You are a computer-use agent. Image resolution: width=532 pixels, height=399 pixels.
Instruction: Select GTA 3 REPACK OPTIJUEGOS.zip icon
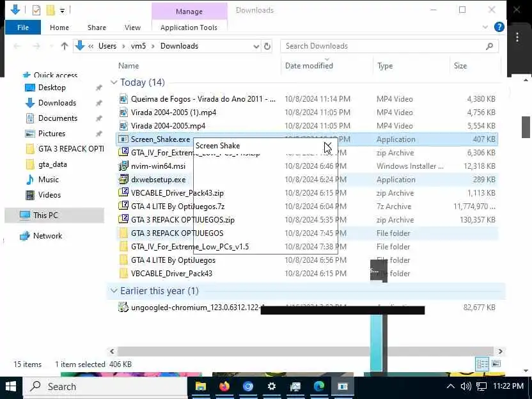123,219
